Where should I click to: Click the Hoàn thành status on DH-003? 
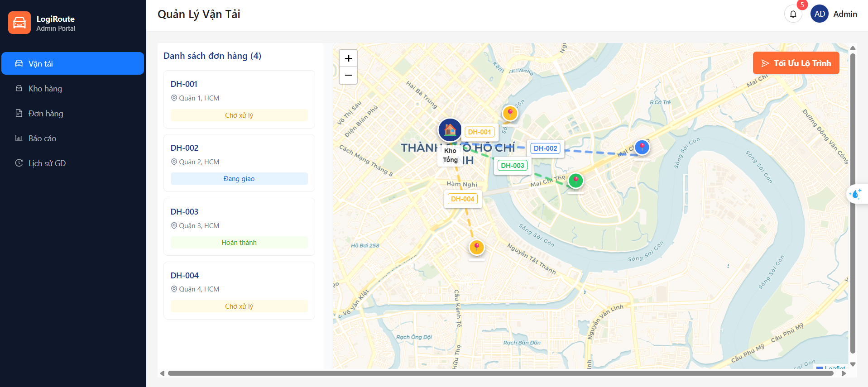[239, 243]
